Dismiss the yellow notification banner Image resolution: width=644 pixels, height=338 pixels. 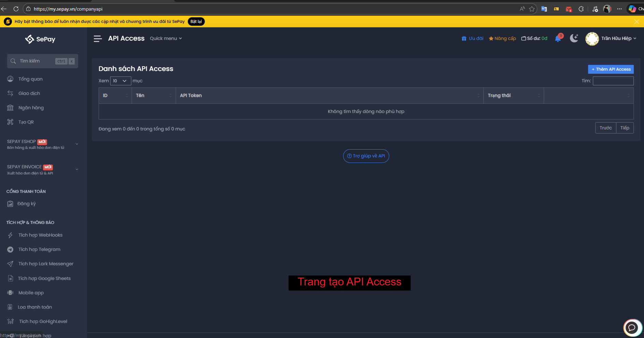[636, 22]
